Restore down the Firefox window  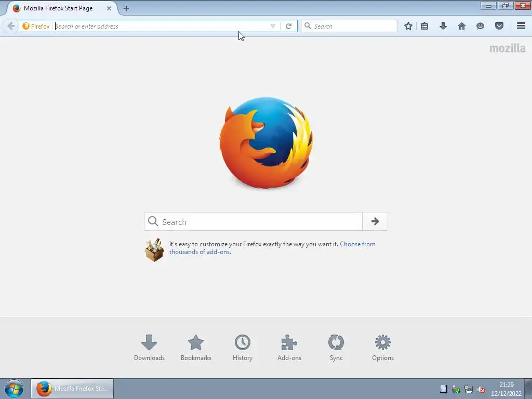pos(506,5)
